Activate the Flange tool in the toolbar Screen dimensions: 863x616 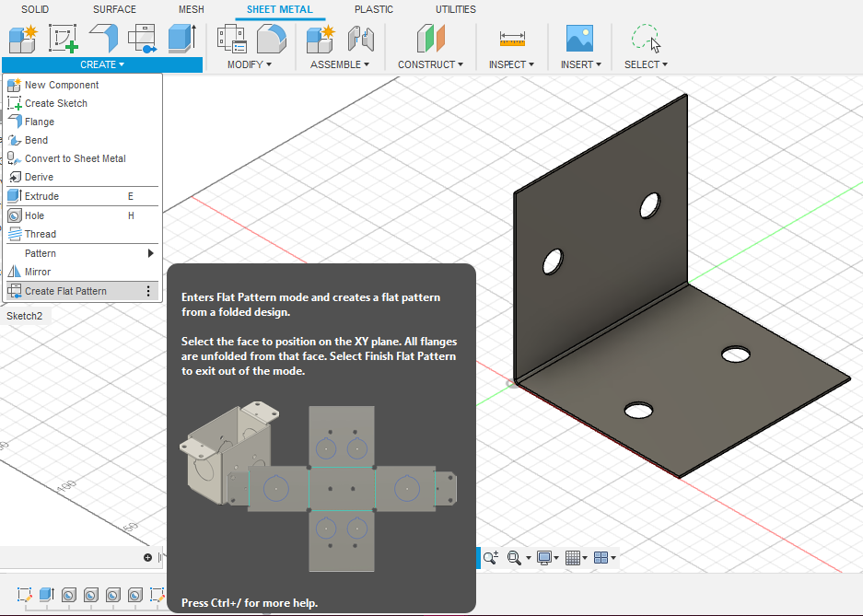102,39
